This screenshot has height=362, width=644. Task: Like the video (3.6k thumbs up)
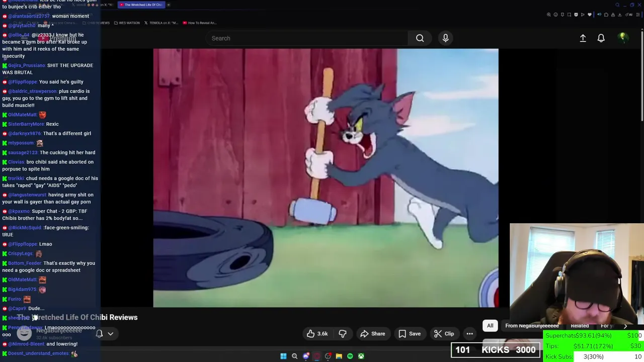pyautogui.click(x=317, y=334)
